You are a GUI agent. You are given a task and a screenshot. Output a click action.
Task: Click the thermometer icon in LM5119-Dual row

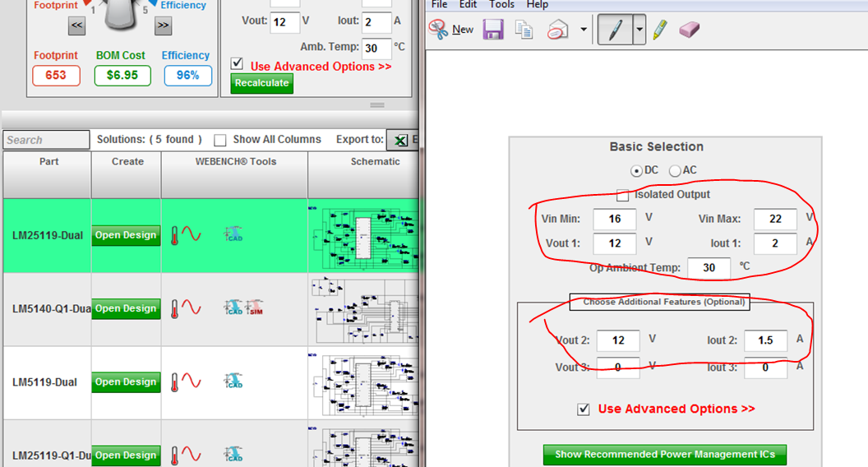pos(175,382)
